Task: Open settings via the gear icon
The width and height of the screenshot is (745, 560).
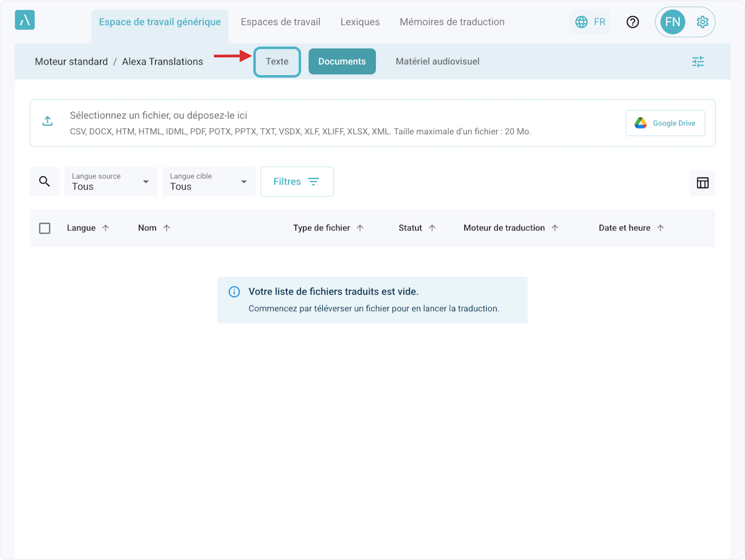Action: tap(702, 22)
